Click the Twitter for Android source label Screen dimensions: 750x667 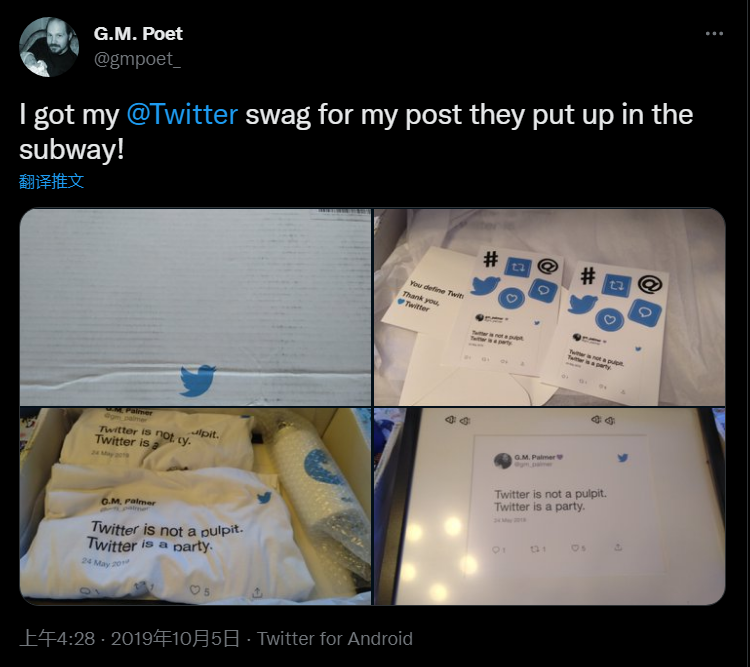[x=335, y=638]
